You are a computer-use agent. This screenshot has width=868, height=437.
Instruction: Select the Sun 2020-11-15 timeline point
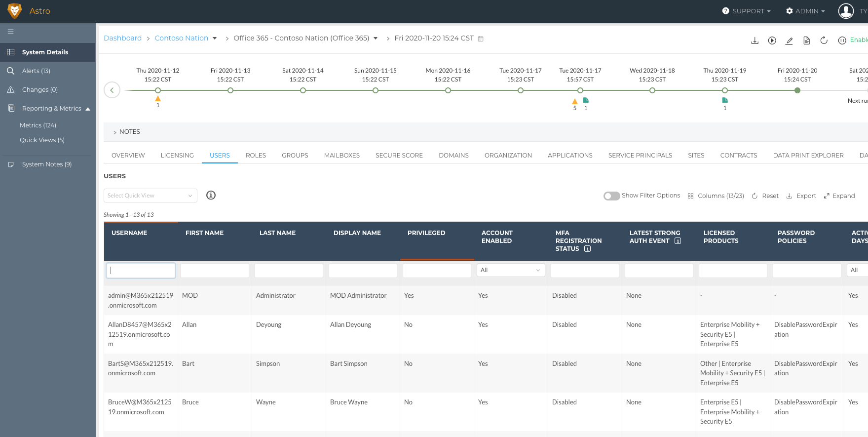376,90
